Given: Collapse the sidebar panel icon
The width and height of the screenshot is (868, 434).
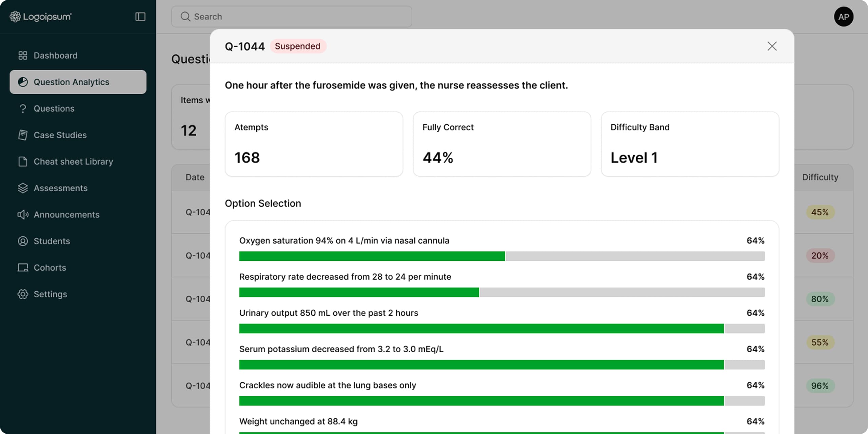Looking at the screenshot, I should (140, 17).
